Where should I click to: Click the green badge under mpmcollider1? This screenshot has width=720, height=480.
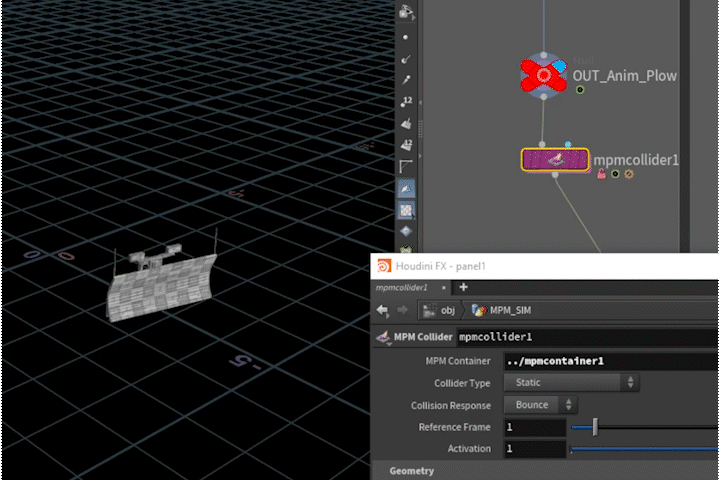(x=615, y=174)
